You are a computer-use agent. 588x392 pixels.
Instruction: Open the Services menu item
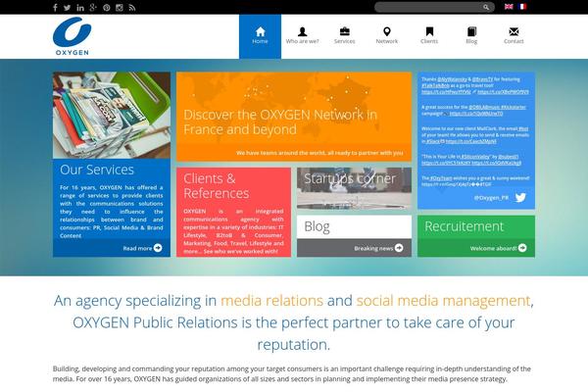click(x=345, y=36)
